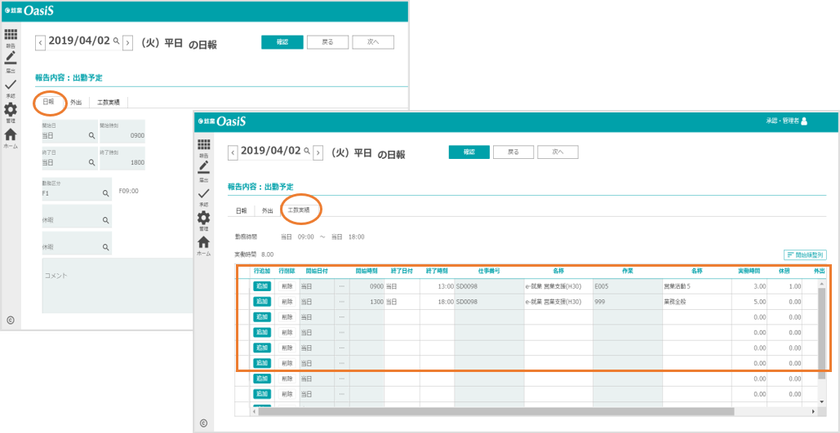Click the copyright icon at the bottom of the front window

tap(203, 423)
